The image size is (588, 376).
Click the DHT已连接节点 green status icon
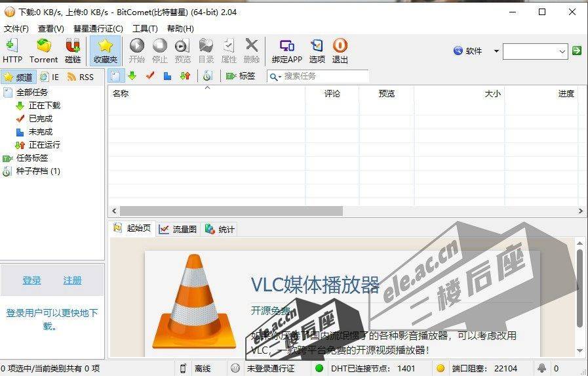click(319, 368)
